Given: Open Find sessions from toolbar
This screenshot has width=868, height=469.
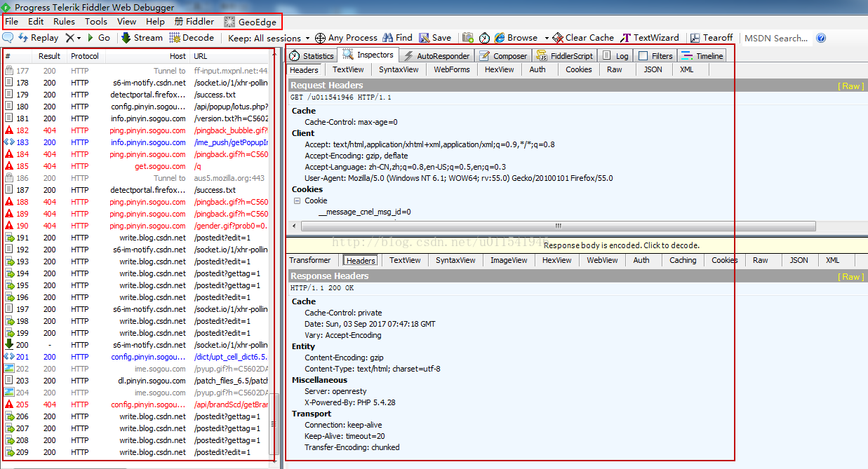Looking at the screenshot, I should (x=398, y=38).
